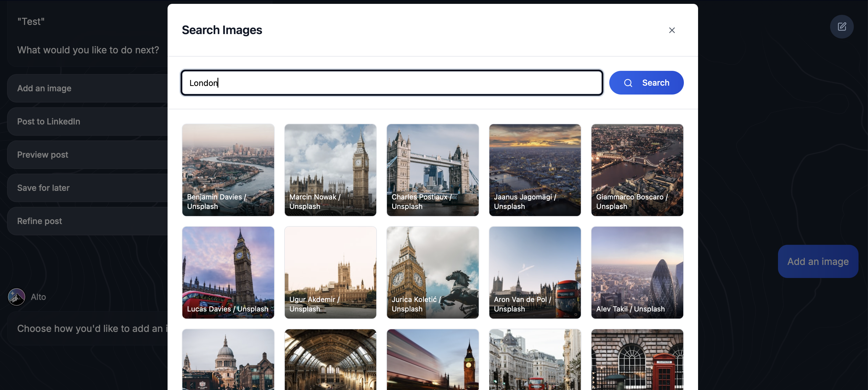Select the Charles Postiaux Tower Bridge photo
This screenshot has width=868, height=390.
[432, 170]
